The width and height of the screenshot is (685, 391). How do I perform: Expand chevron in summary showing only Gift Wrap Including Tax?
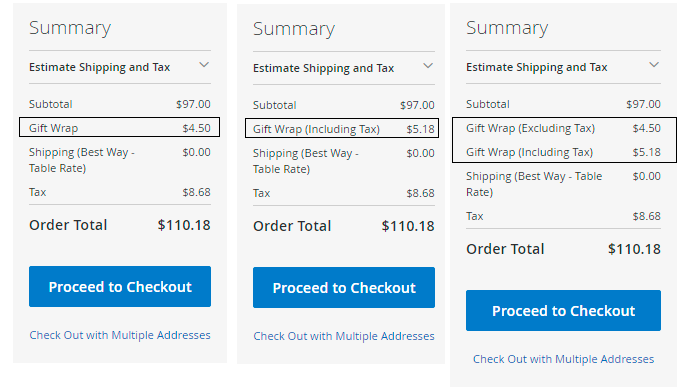[428, 66]
